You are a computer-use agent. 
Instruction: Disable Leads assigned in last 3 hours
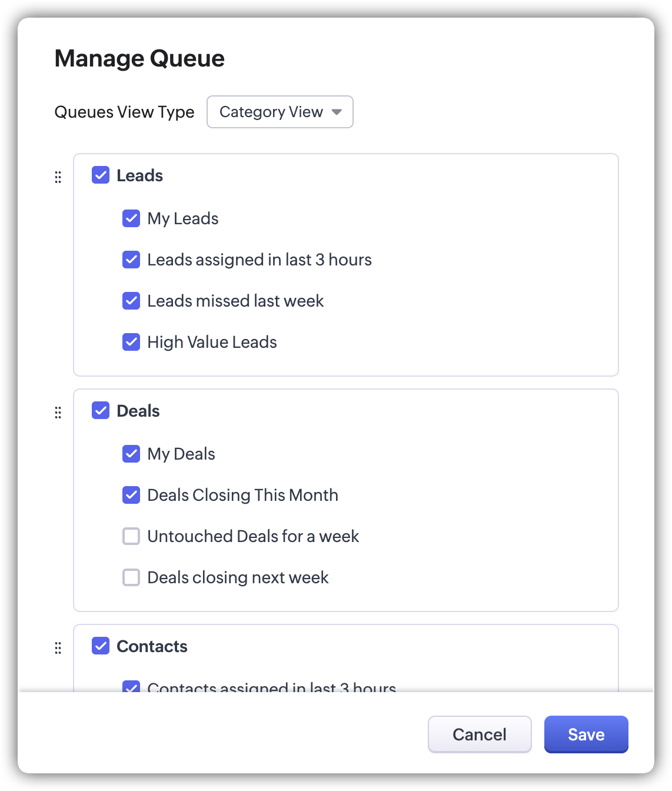131,260
